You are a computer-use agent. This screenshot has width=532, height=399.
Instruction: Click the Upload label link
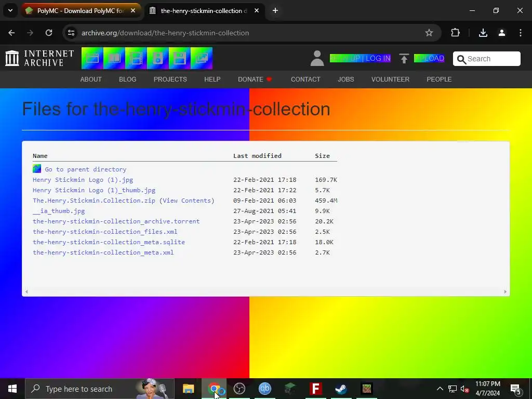click(429, 58)
